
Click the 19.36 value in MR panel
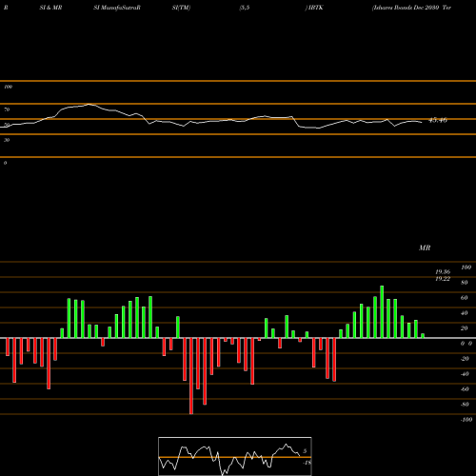pyautogui.click(x=443, y=272)
